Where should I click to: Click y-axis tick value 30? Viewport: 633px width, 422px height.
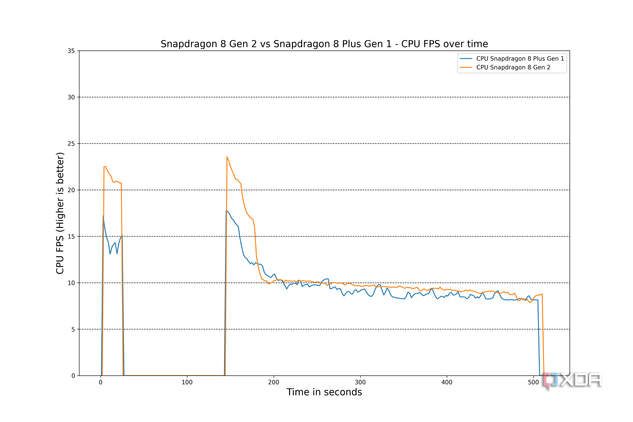click(x=71, y=97)
